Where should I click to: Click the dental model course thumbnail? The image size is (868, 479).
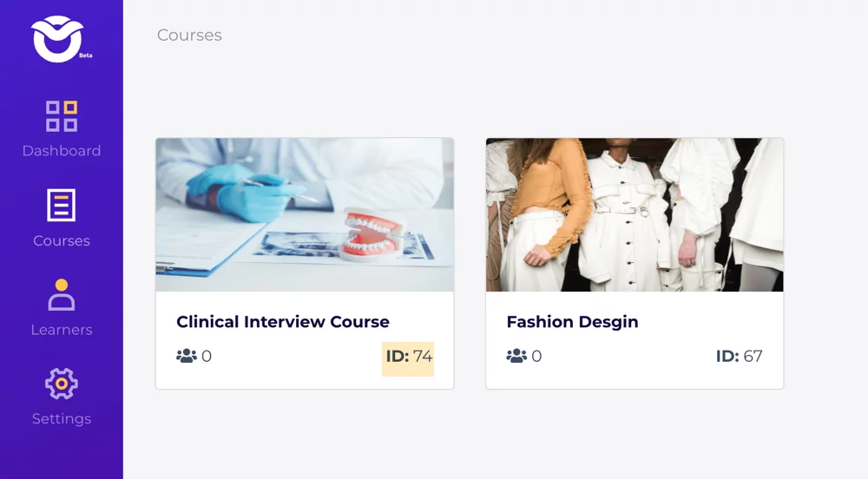click(305, 214)
